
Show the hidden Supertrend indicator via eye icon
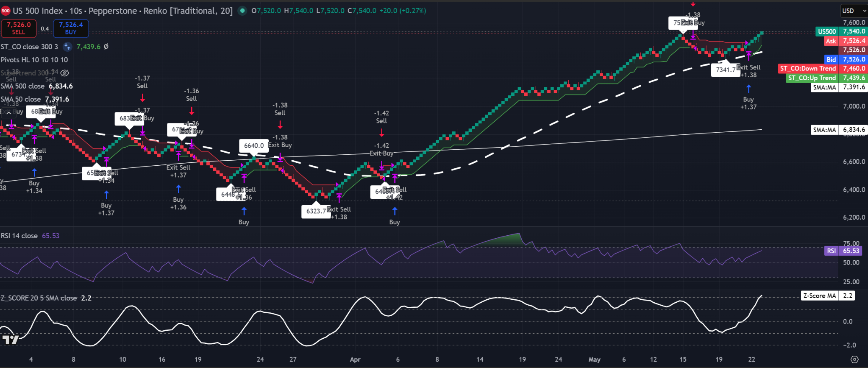[x=65, y=73]
